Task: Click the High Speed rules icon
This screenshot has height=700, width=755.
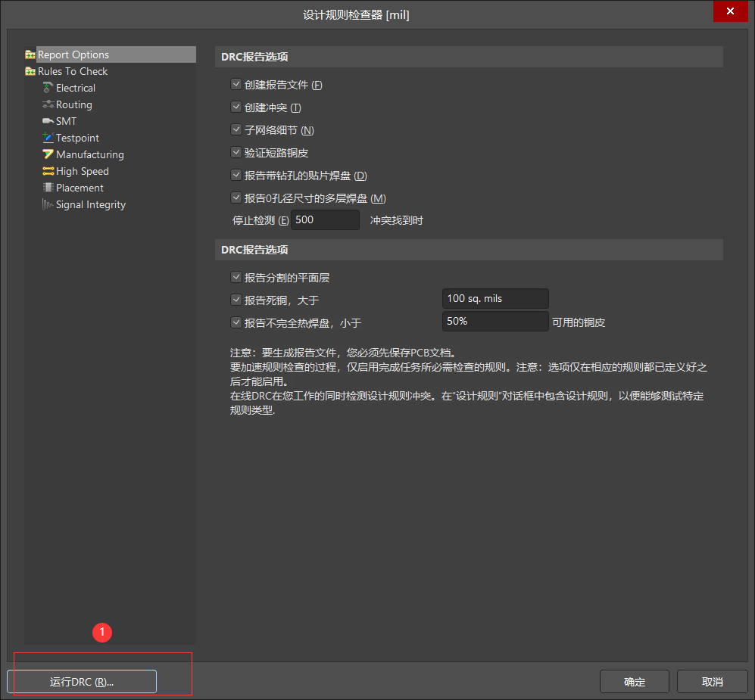Action: click(x=48, y=171)
